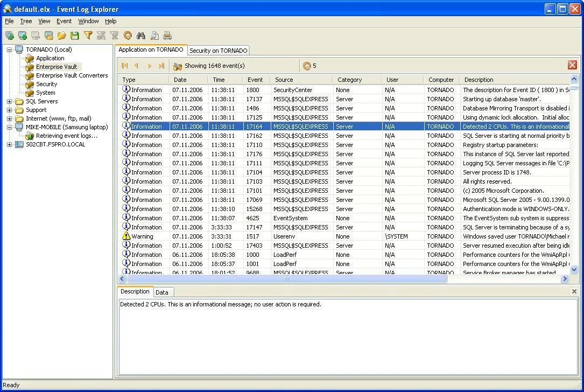Screen dimensions: 584x392
Task: Select the System log in the tree
Action: 45,93
